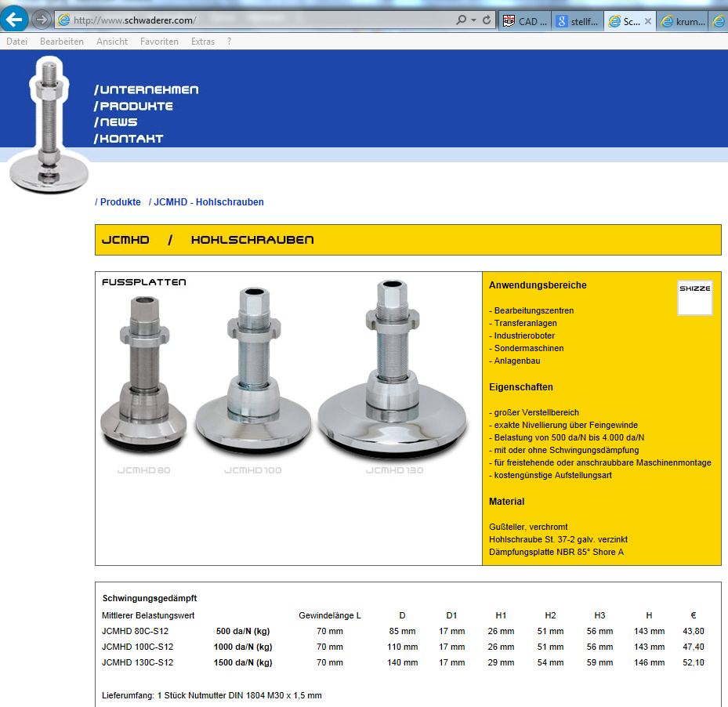Click '- großer Verstellbereich' text
This screenshot has width=728, height=707.
coord(534,412)
